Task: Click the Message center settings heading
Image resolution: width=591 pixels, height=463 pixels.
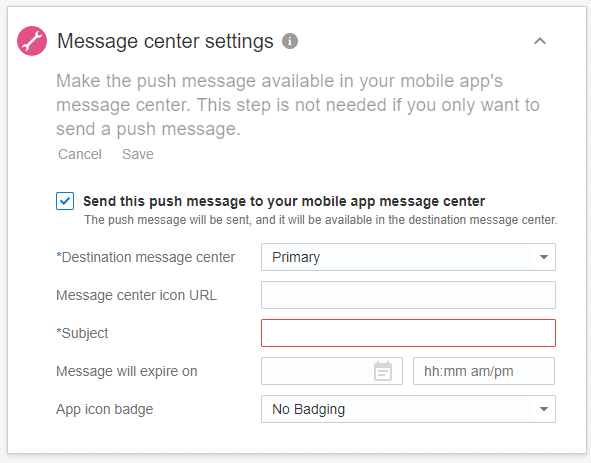Action: point(165,41)
